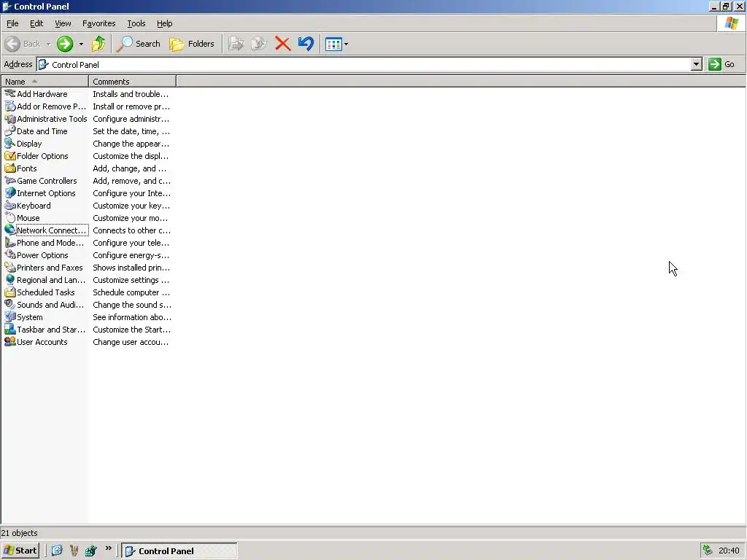The height and width of the screenshot is (560, 747).
Task: Click Control Panel taskbar button
Action: pos(179,551)
